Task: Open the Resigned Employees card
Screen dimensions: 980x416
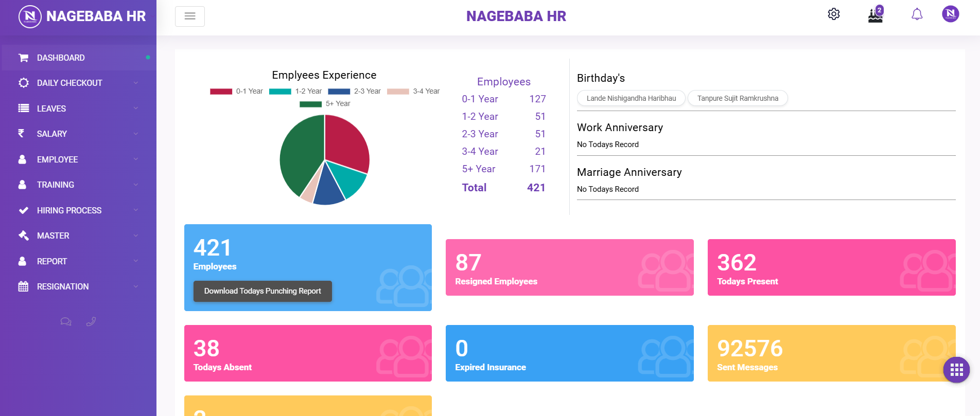Action: 569,267
